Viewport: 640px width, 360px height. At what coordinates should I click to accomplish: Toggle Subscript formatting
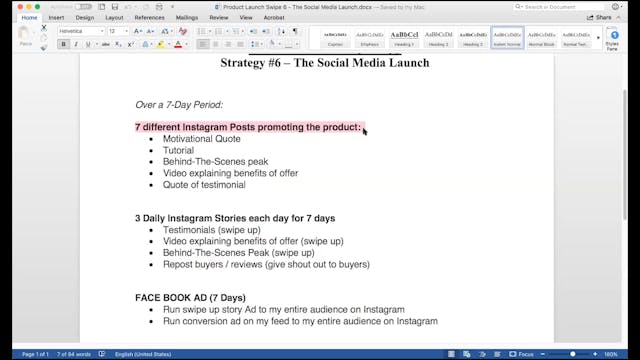click(x=118, y=44)
